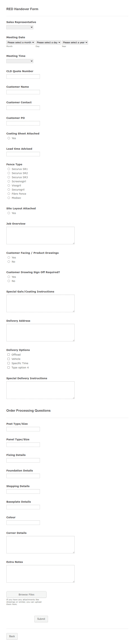Open the Meeting Date day dropdown
The height and width of the screenshot is (644, 135).
click(x=48, y=42)
